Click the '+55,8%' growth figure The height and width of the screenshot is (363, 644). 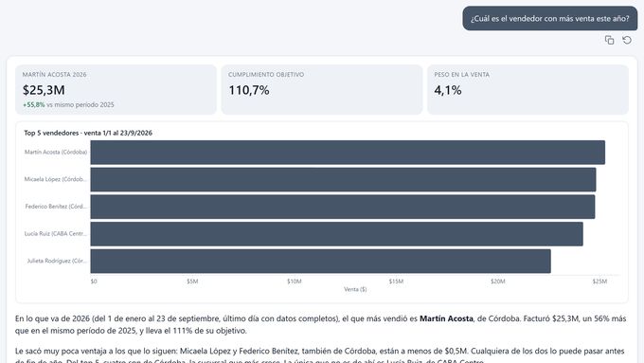[x=34, y=105]
